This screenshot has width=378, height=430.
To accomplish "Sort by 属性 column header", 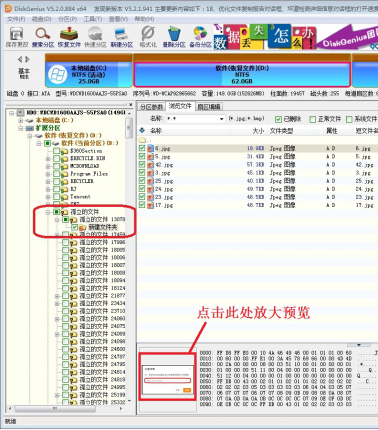I will point(332,131).
